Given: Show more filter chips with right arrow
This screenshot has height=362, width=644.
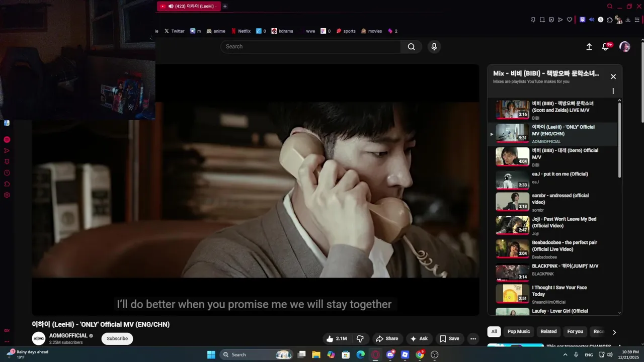Looking at the screenshot, I should tap(614, 332).
